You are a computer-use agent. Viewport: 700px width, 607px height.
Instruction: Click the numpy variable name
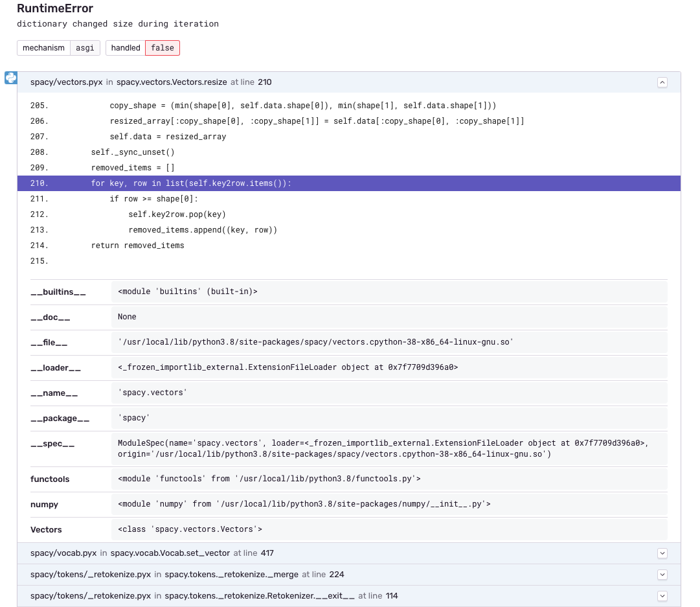click(x=44, y=504)
